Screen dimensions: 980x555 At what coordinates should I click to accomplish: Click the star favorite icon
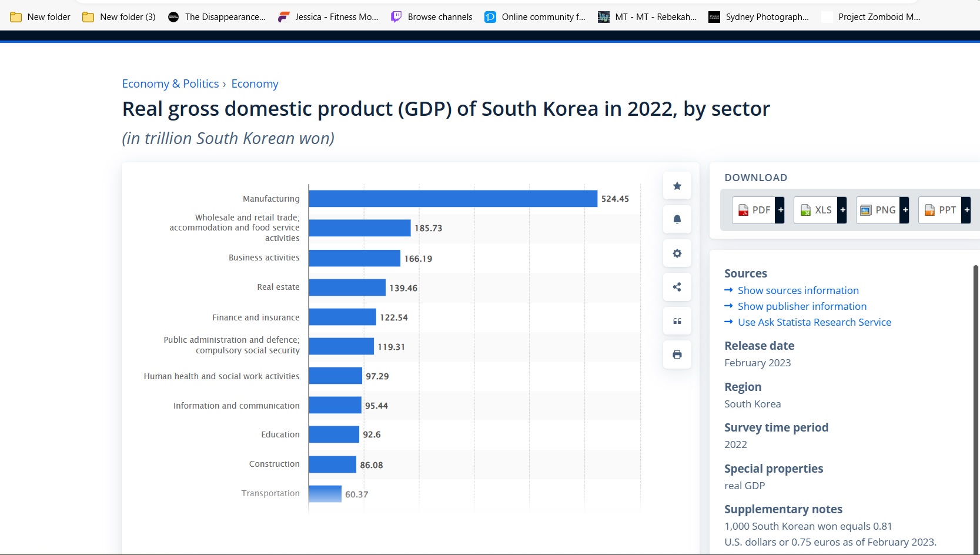[677, 186]
